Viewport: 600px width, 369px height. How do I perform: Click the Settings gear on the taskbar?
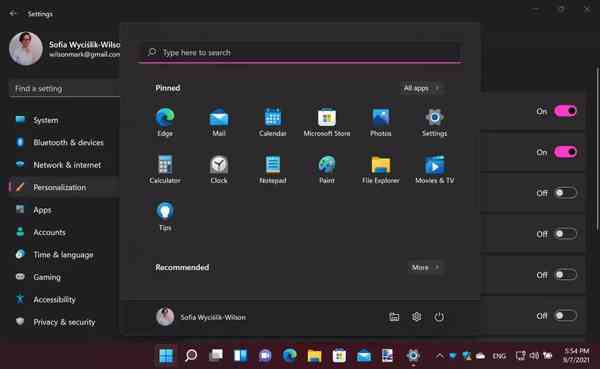click(413, 356)
